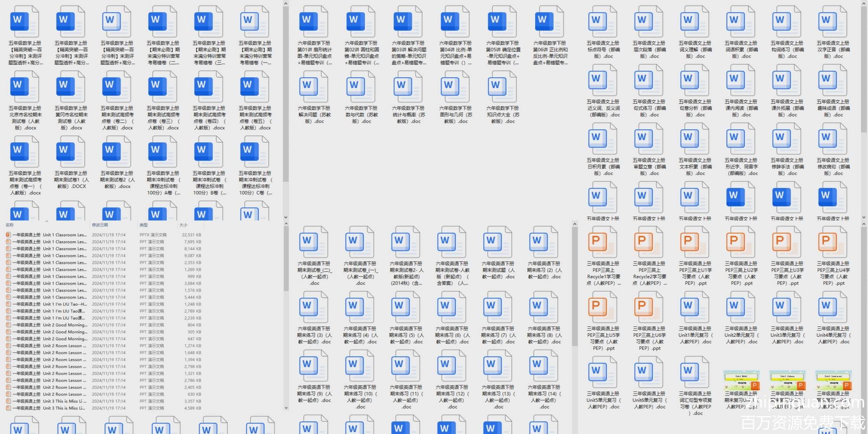
Task: Select 期末测试高频考点卷（卷三）file icon
Action: [x=163, y=86]
